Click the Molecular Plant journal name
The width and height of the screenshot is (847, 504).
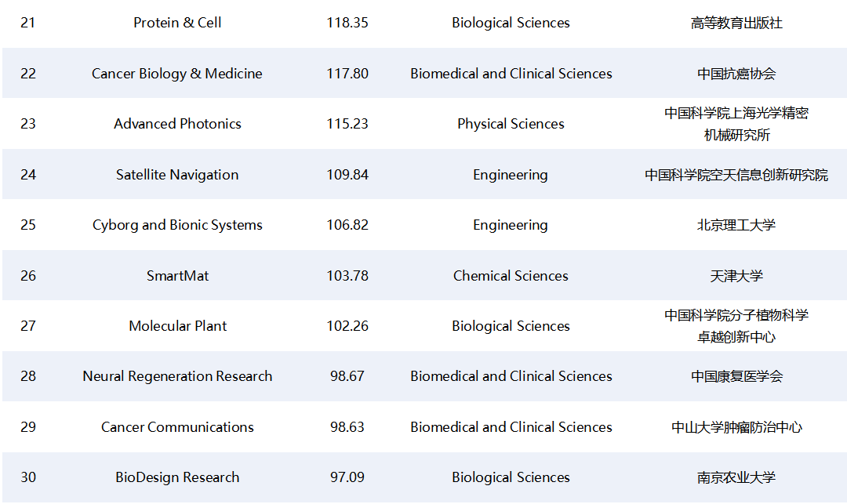pos(177,326)
